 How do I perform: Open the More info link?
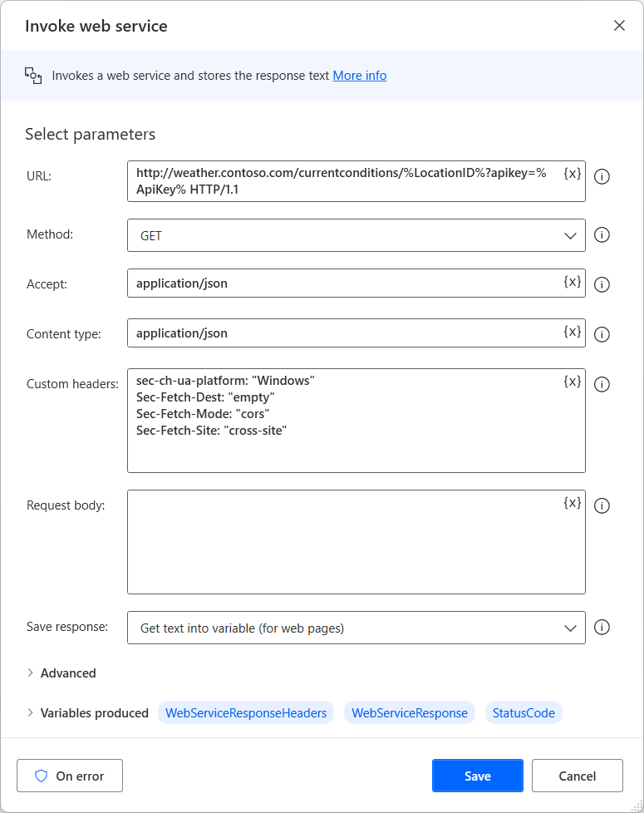point(359,76)
